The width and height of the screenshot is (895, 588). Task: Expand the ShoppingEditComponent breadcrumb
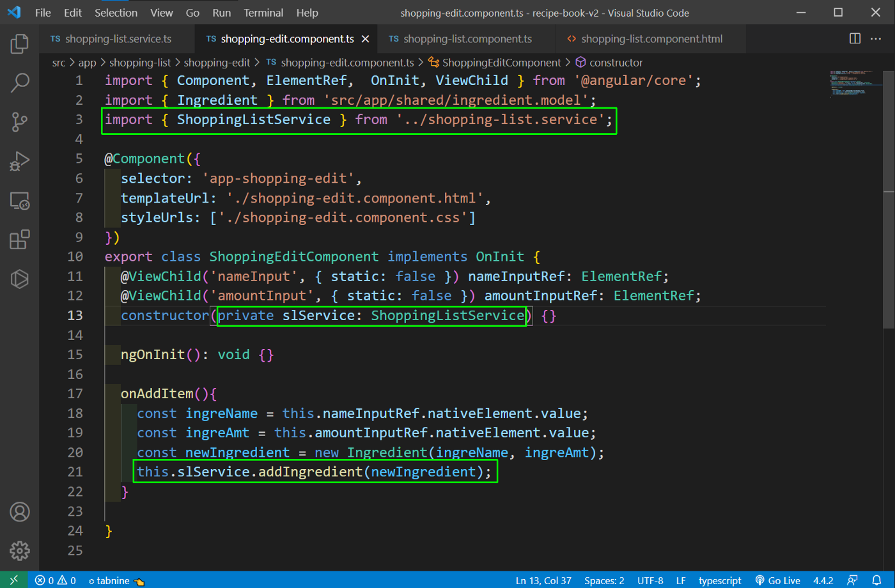495,63
